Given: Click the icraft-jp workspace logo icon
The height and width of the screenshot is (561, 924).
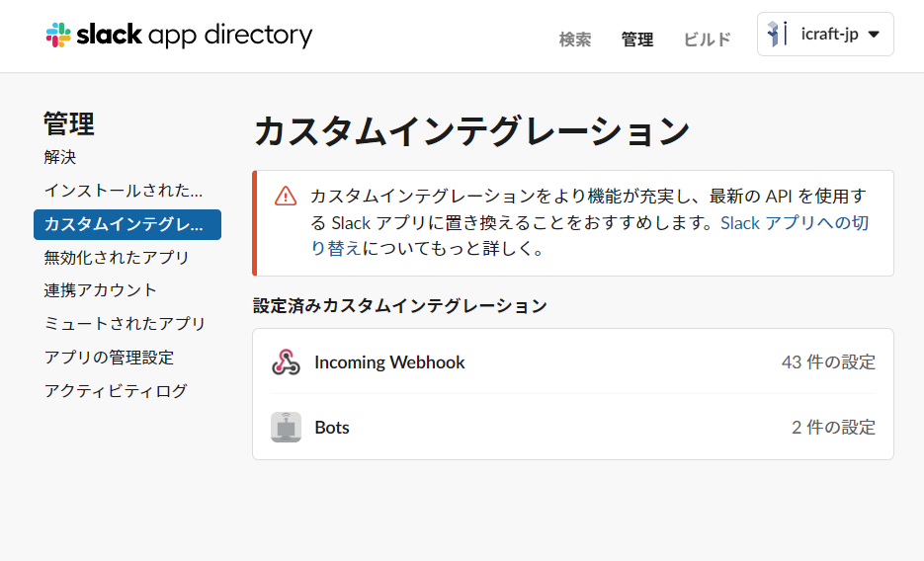Looking at the screenshot, I should pos(778,34).
